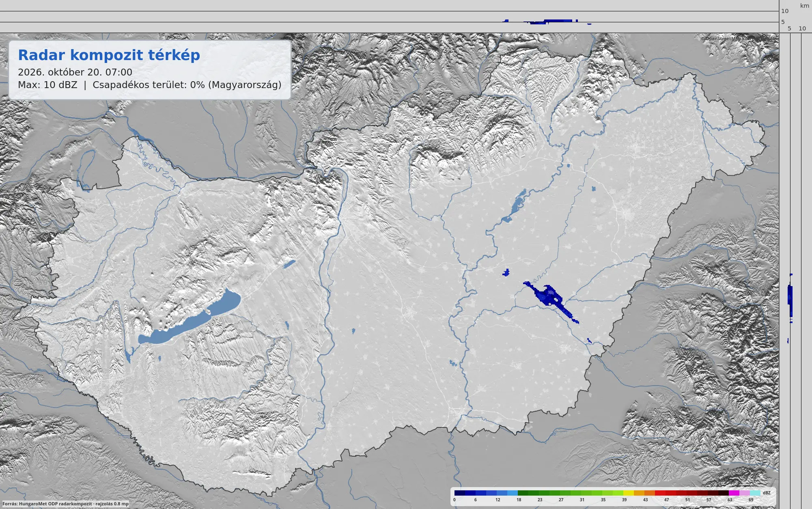Click the dark green 18 dBZ legend swatch
Screen dimensions: 812x509
tap(523, 493)
